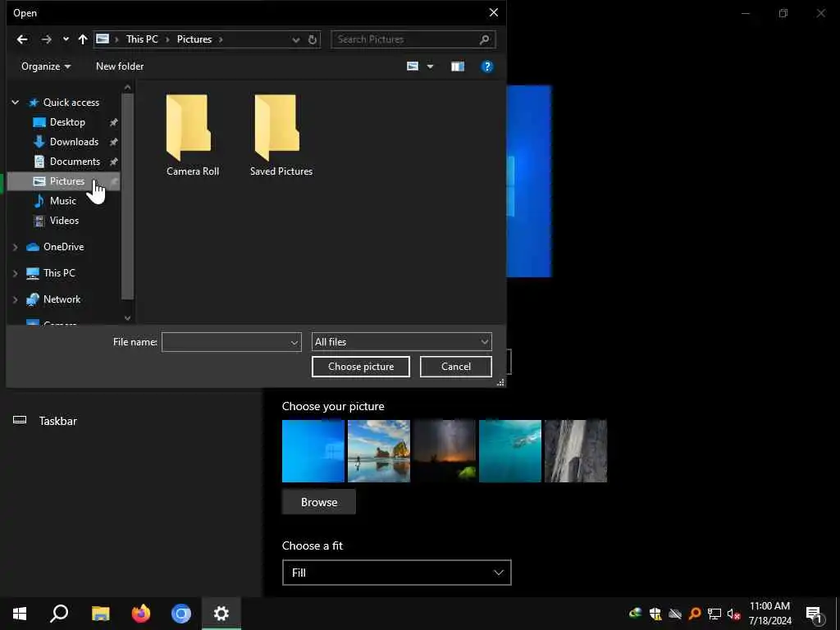Open the Help icon

pyautogui.click(x=487, y=66)
